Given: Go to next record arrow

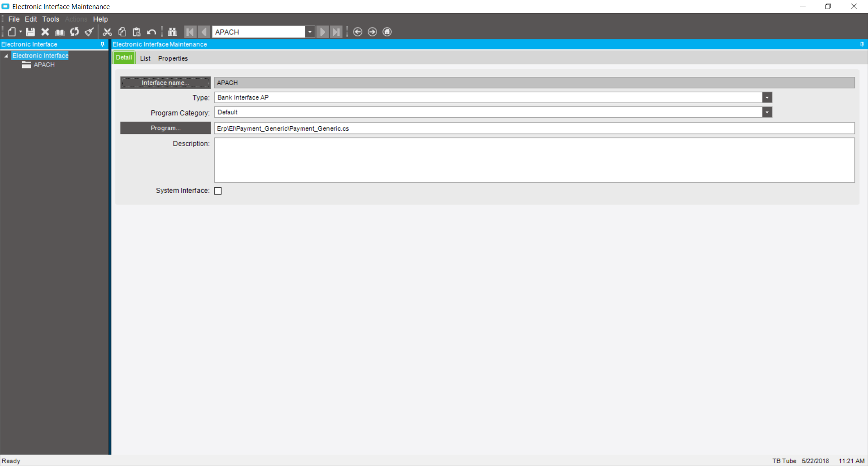Looking at the screenshot, I should click(322, 32).
